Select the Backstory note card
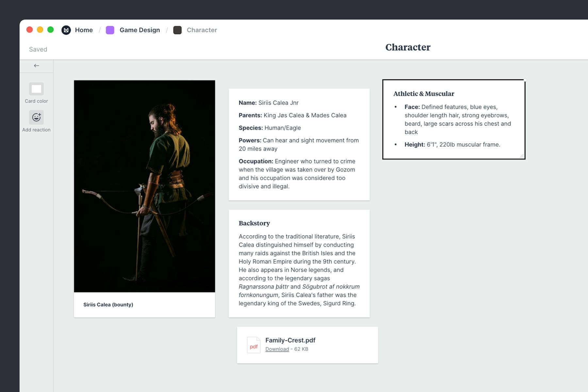The width and height of the screenshot is (588, 392). pyautogui.click(x=299, y=263)
